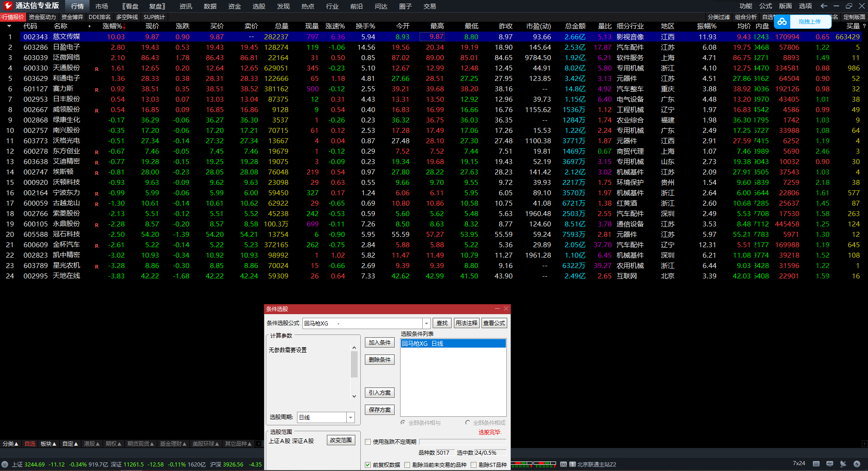Image resolution: width=868 pixels, height=471 pixels.
Task: Open the 选股 top menu
Action: click(x=259, y=6)
